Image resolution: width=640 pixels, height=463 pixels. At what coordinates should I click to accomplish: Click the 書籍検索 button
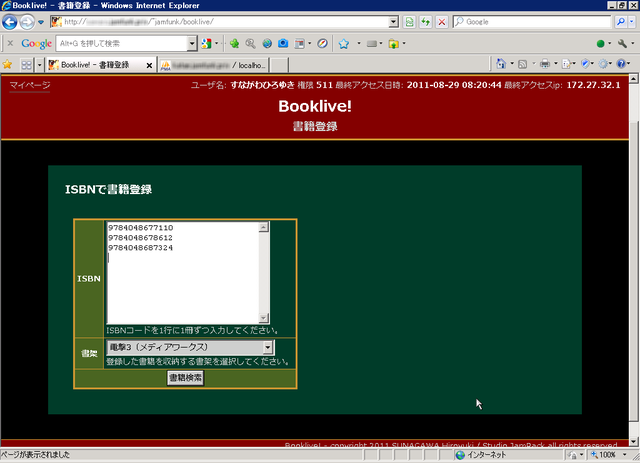(x=185, y=378)
